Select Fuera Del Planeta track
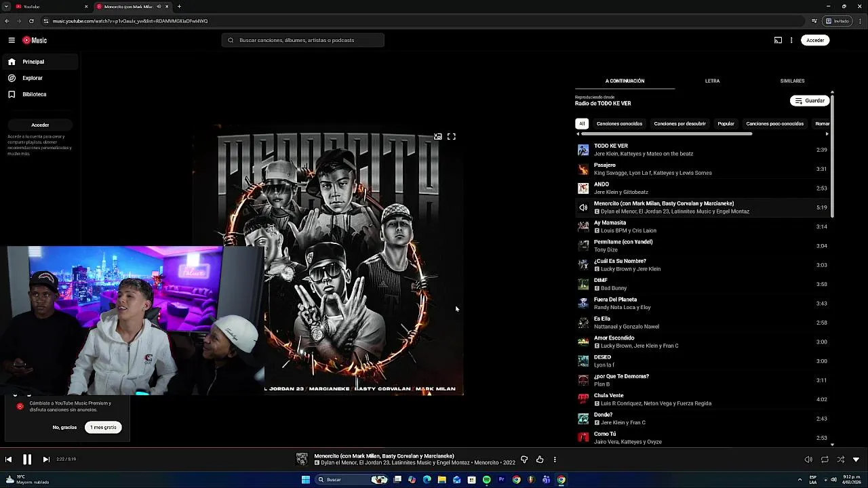 click(703, 303)
